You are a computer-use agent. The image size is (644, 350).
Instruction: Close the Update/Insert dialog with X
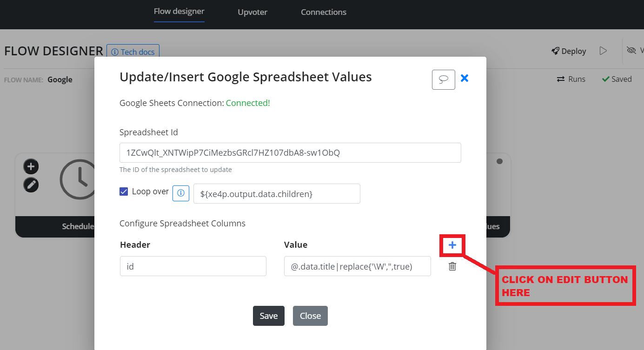[464, 78]
